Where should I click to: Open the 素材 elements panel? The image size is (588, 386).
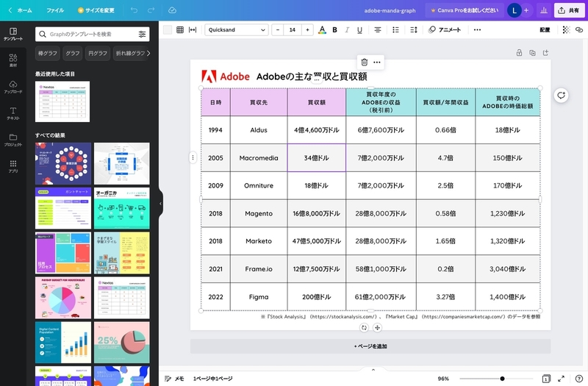(x=13, y=60)
